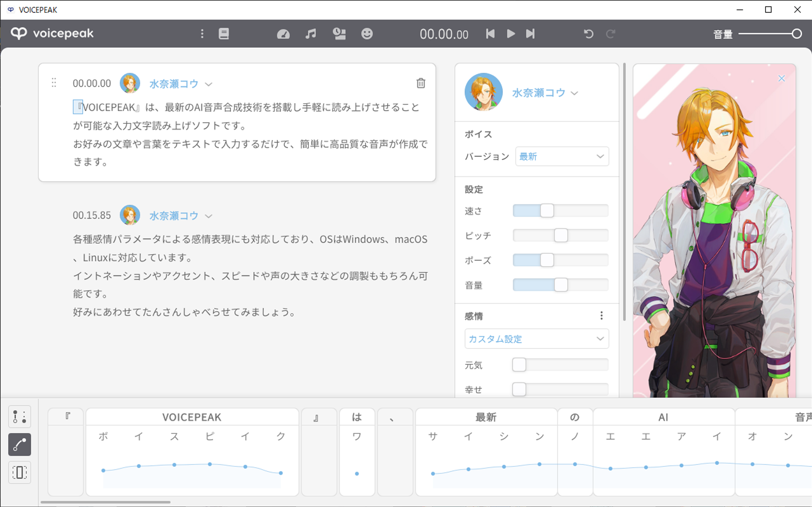Open the toolbar overflow kebab menu
812x507 pixels.
202,34
